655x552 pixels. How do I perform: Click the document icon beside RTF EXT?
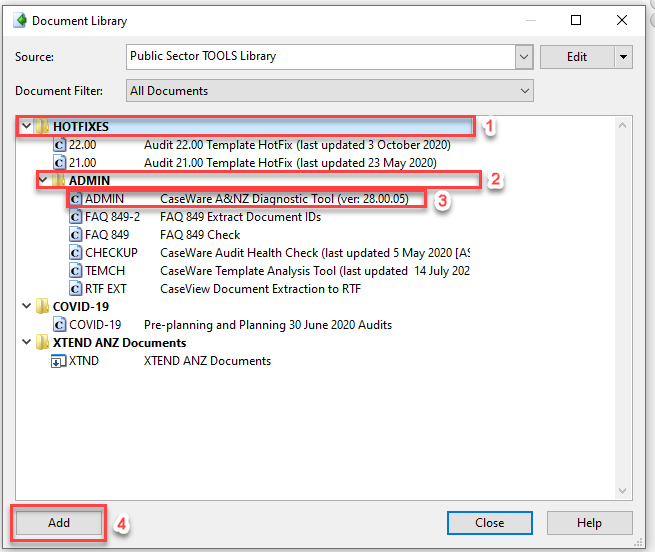[75, 288]
